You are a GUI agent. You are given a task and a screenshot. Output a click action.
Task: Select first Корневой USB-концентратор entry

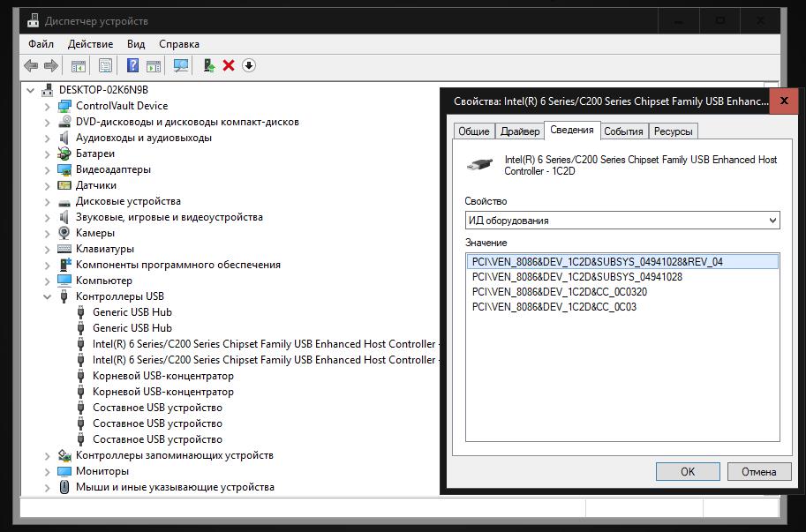163,376
